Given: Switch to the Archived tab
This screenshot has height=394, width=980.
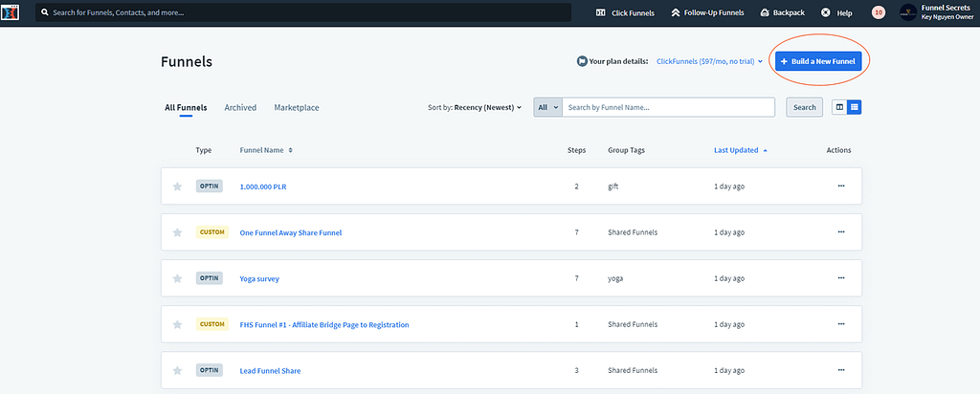Looking at the screenshot, I should coord(240,107).
